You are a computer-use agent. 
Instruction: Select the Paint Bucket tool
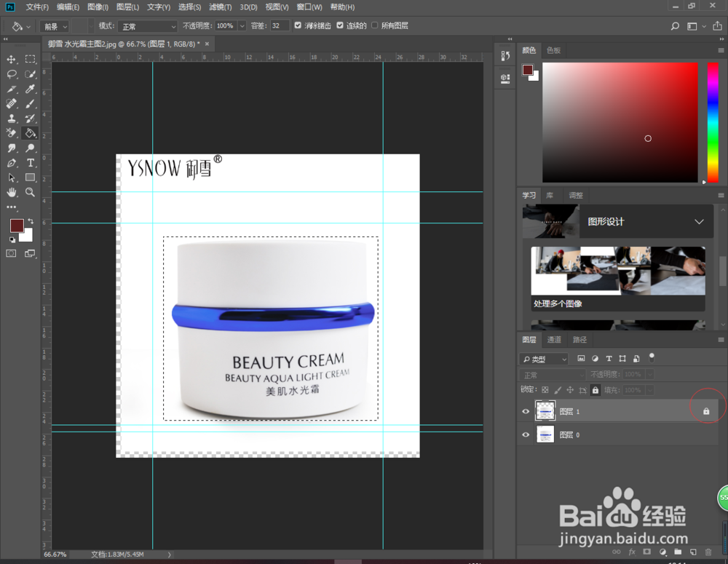coord(30,133)
